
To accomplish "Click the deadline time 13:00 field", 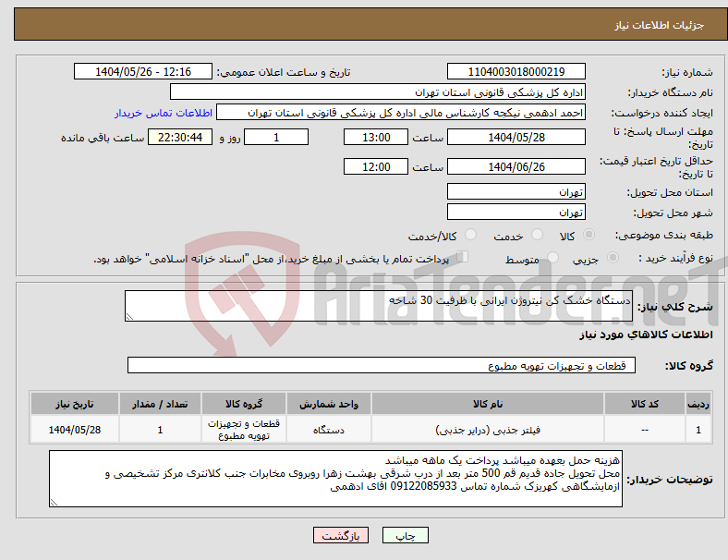I will point(376,138).
